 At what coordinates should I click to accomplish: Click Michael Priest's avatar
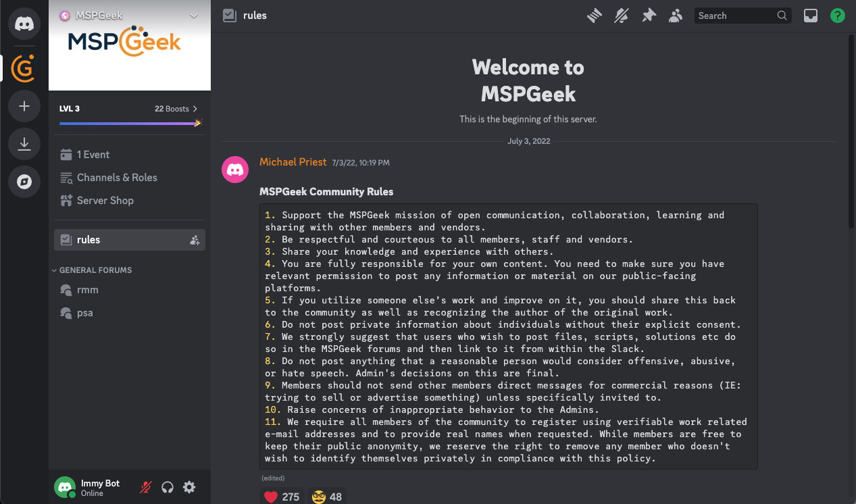[235, 169]
